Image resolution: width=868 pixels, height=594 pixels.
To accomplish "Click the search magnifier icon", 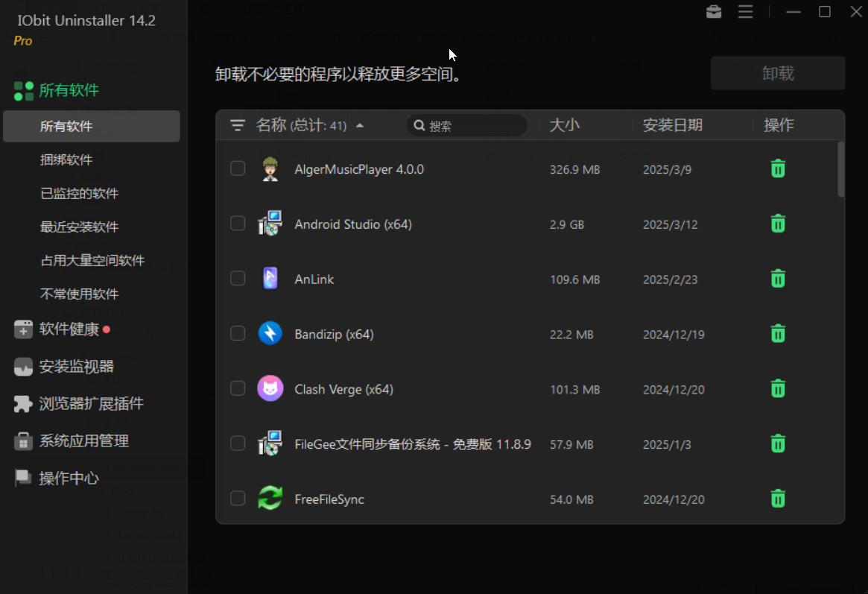I will (419, 126).
